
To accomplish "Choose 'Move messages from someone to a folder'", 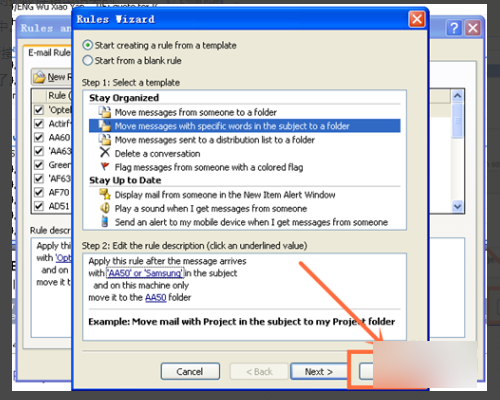I will [196, 112].
